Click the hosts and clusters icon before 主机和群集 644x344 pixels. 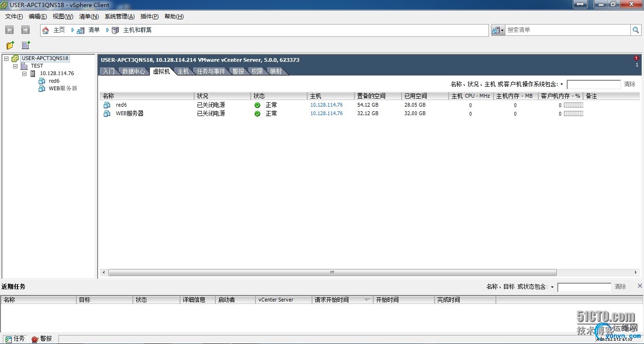pos(116,30)
